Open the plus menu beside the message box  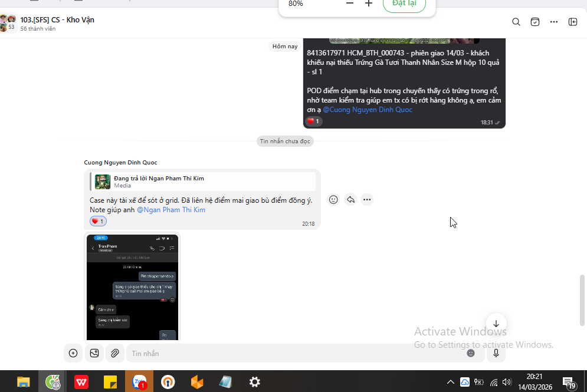click(x=73, y=353)
